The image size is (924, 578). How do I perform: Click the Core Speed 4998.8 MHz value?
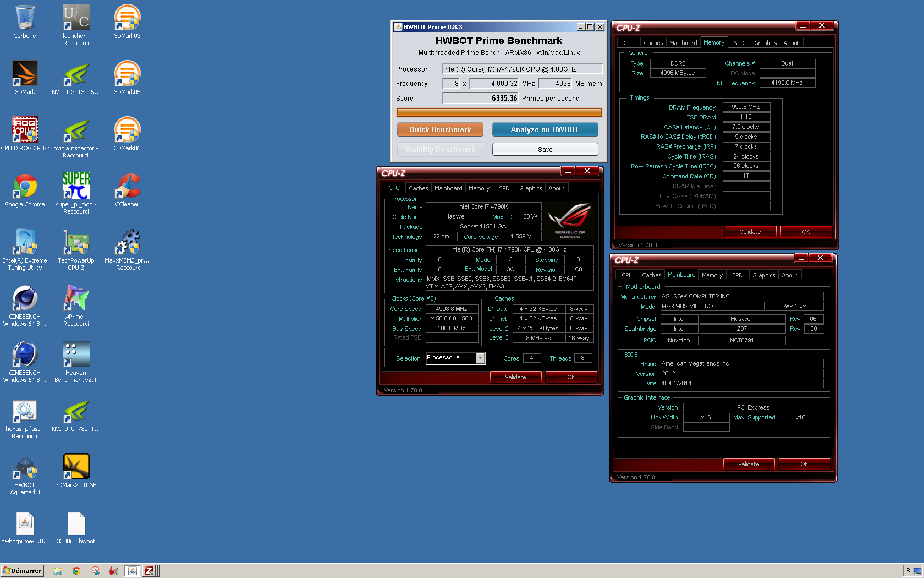pyautogui.click(x=451, y=309)
